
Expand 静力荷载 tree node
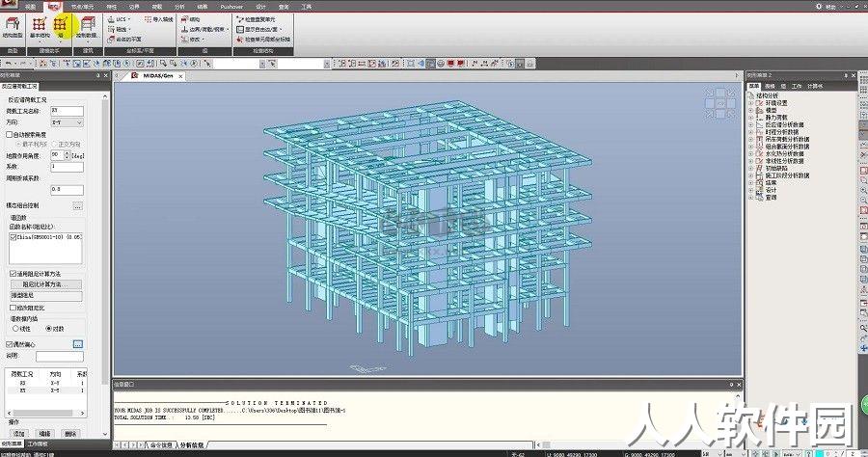[751, 118]
